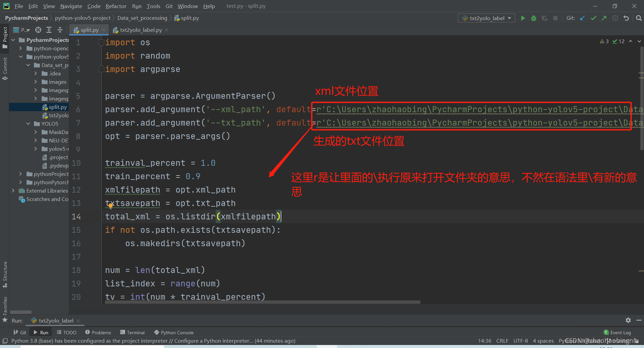
Task: Click the intention lightbulb on line 13
Action: (110, 206)
